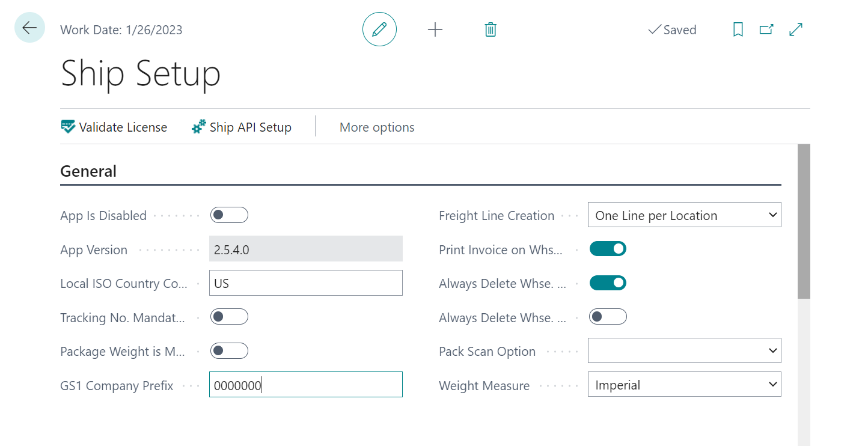Click the pencil edit icon
Screen dimensions: 868x446
(379, 29)
